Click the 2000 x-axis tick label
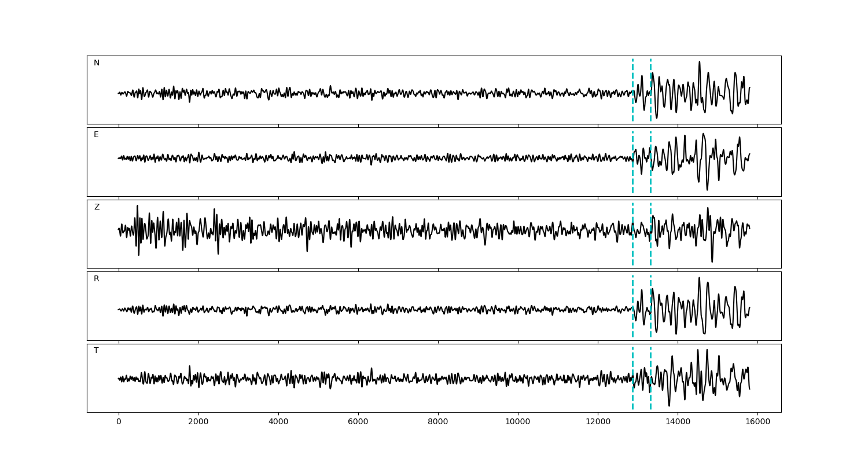 pyautogui.click(x=198, y=422)
